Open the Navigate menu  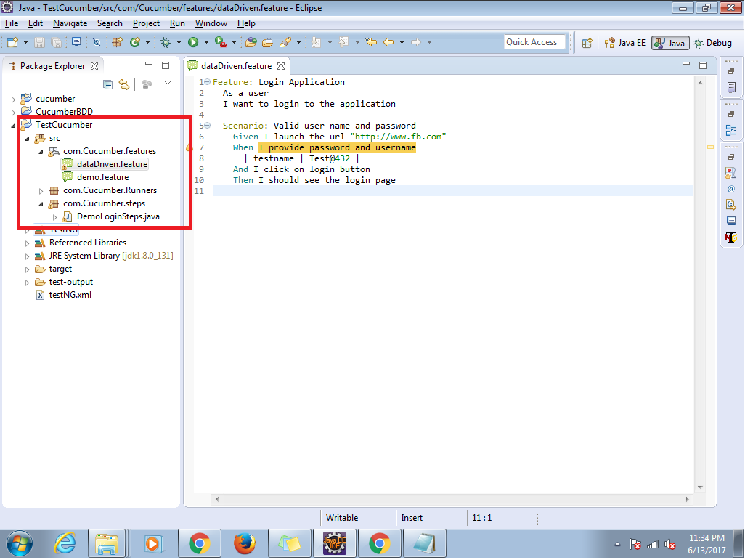pos(70,23)
